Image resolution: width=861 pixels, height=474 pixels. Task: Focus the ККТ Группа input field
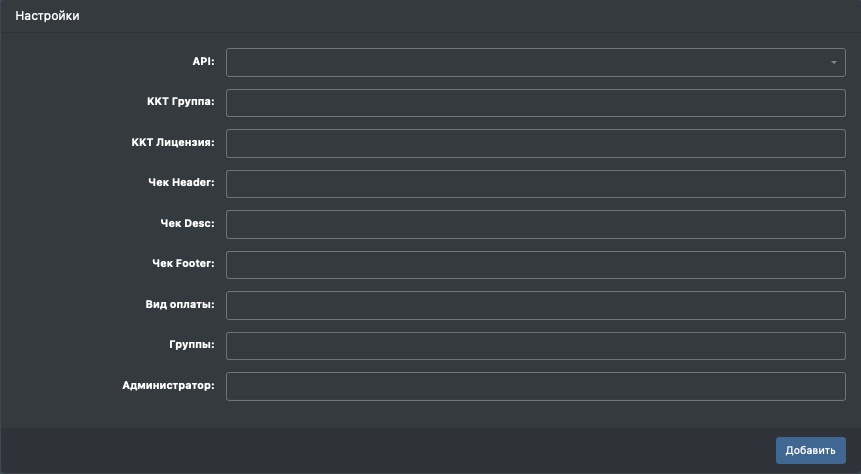[x=536, y=103]
